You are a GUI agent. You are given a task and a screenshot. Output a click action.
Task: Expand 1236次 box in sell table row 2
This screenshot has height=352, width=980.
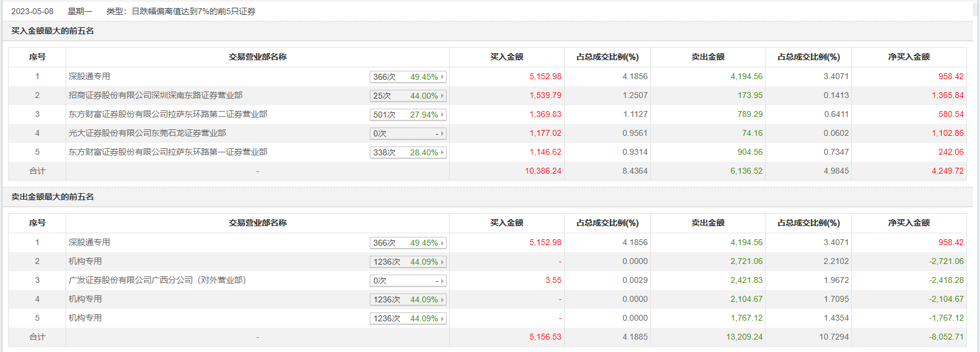[408, 262]
